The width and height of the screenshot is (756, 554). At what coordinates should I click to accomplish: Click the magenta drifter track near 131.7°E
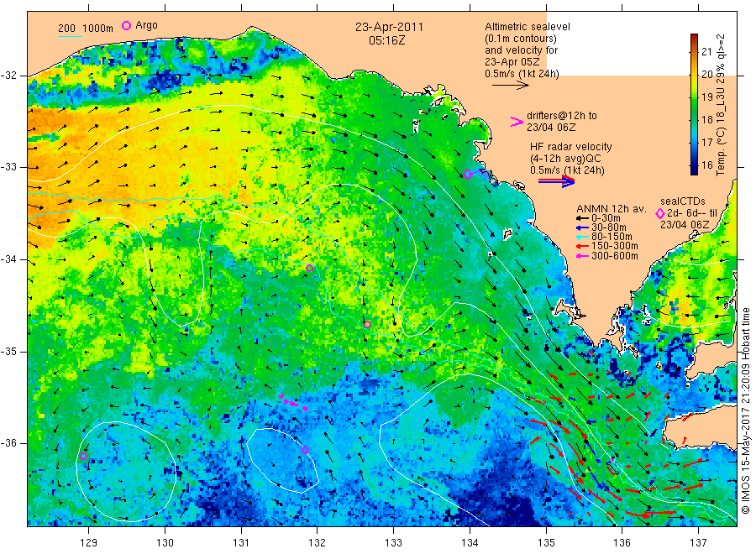coord(294,403)
